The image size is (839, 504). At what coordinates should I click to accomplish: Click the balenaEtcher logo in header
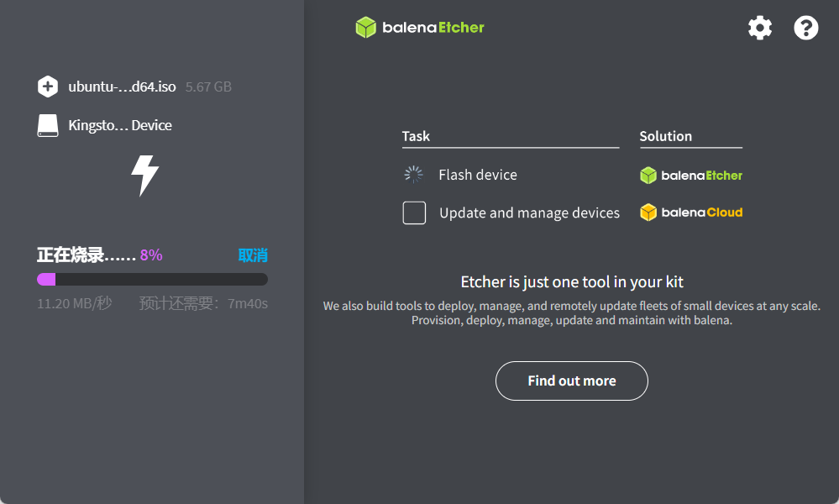[420, 27]
